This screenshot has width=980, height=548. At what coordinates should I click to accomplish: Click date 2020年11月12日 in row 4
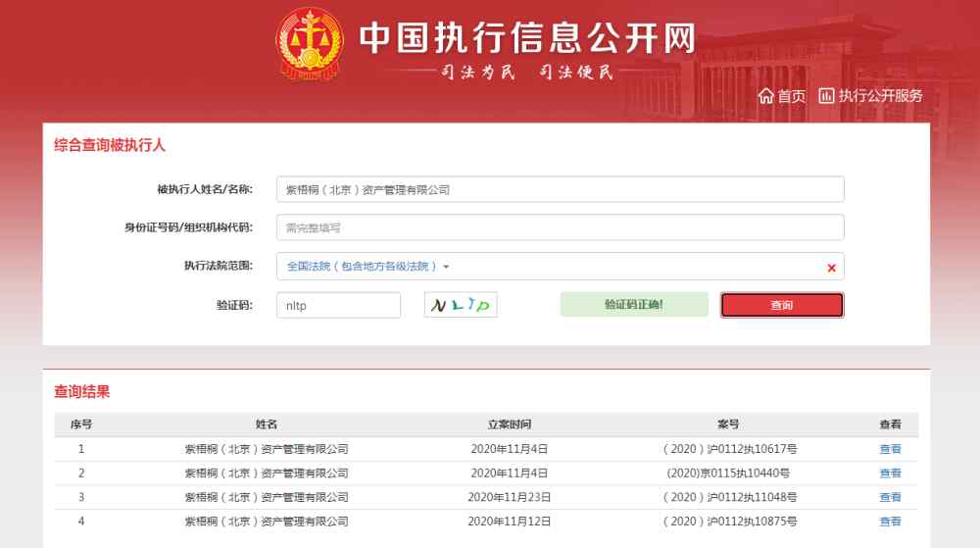tap(510, 522)
